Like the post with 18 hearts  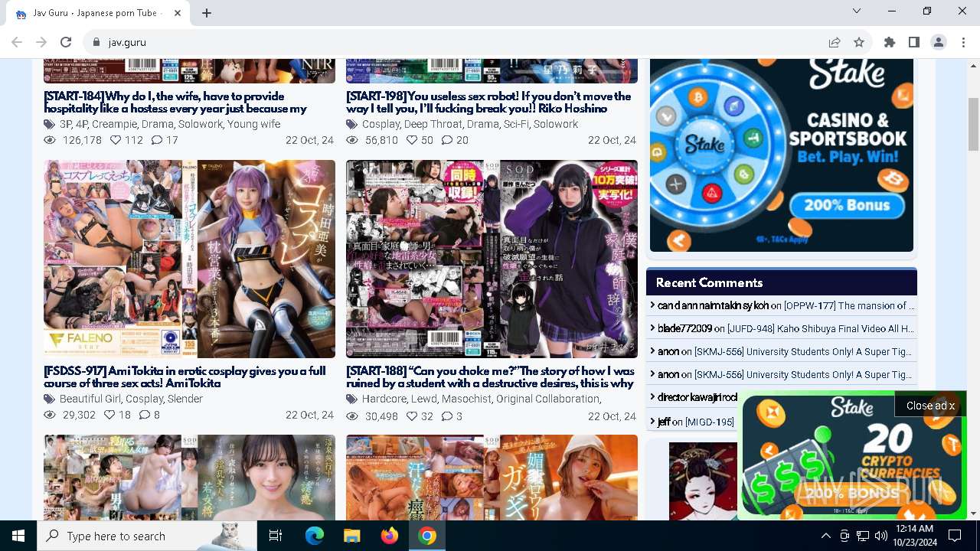tap(109, 415)
